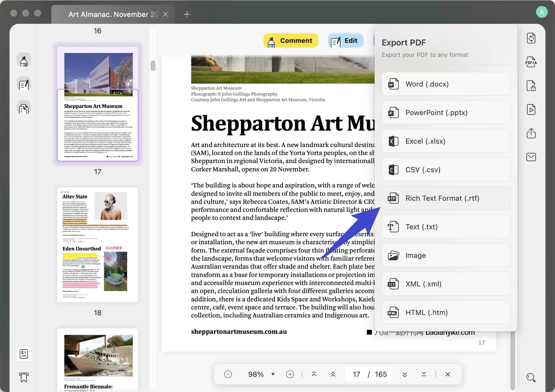Click the 98% zoom value

click(x=256, y=374)
